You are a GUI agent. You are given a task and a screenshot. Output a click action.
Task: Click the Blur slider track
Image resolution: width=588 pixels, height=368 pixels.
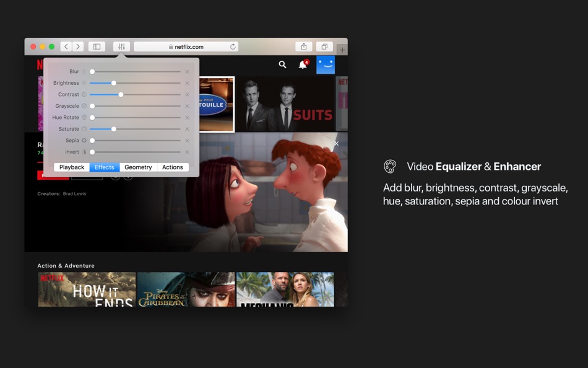pyautogui.click(x=136, y=72)
